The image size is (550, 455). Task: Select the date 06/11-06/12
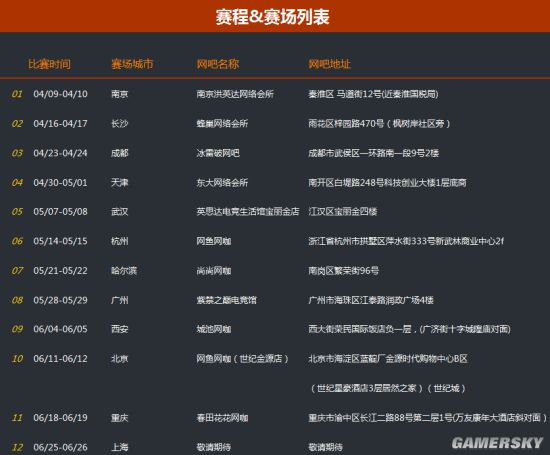(60, 359)
